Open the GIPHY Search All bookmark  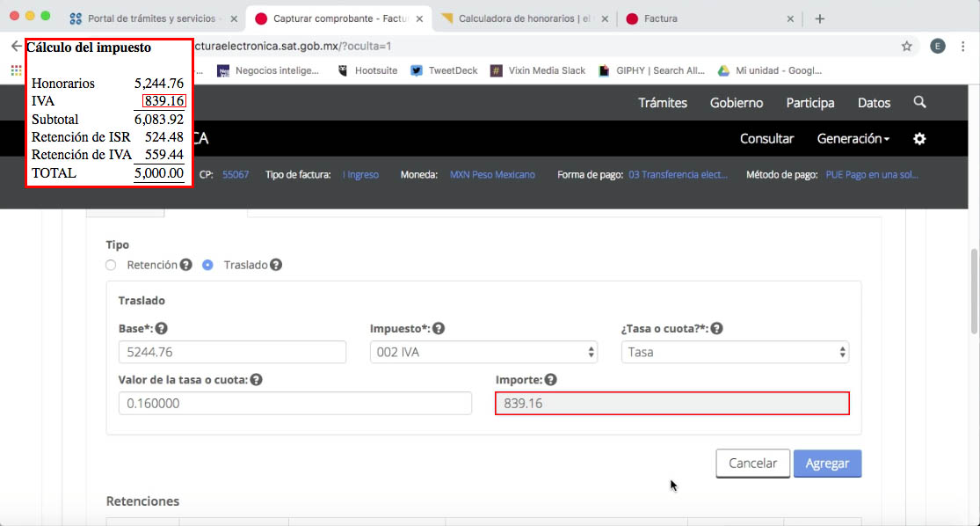pos(652,70)
